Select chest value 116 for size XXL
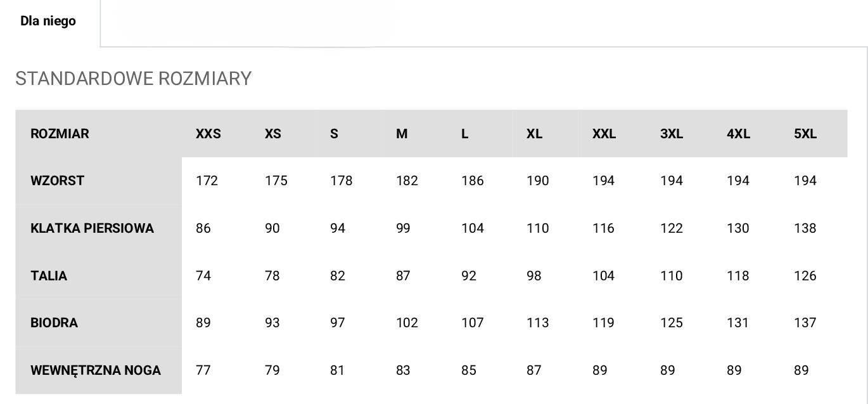This screenshot has width=868, height=404. point(603,228)
